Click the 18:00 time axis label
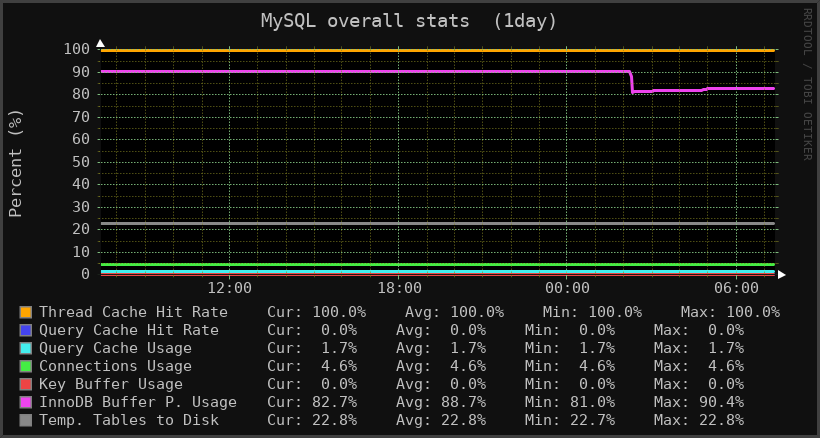Screen dimensions: 820x438 click(x=398, y=288)
